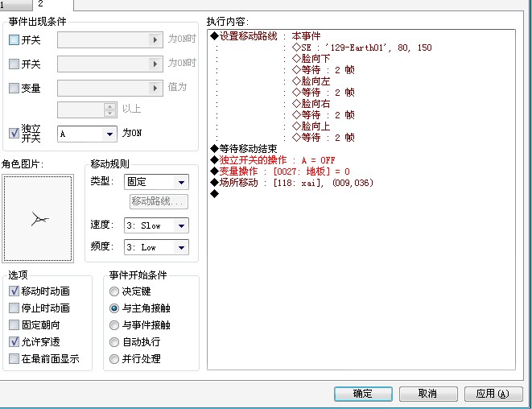Screen dimensions: 532x409
Task: Select the 脸向左 move command
Action: [361, 81]
